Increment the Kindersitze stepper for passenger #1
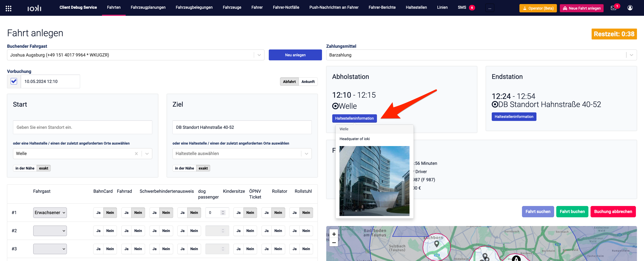 pos(223,211)
